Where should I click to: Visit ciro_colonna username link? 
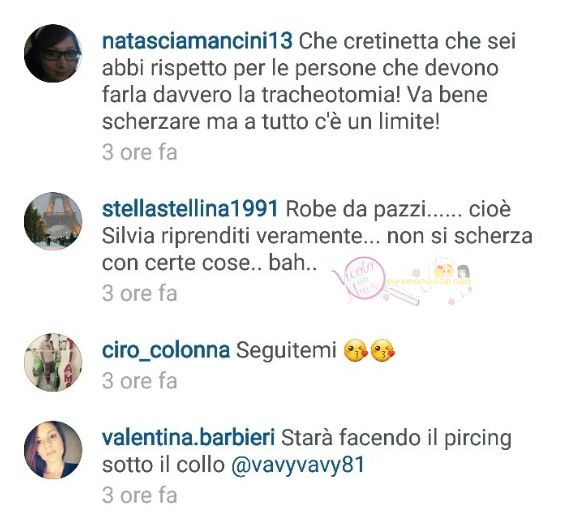(166, 350)
